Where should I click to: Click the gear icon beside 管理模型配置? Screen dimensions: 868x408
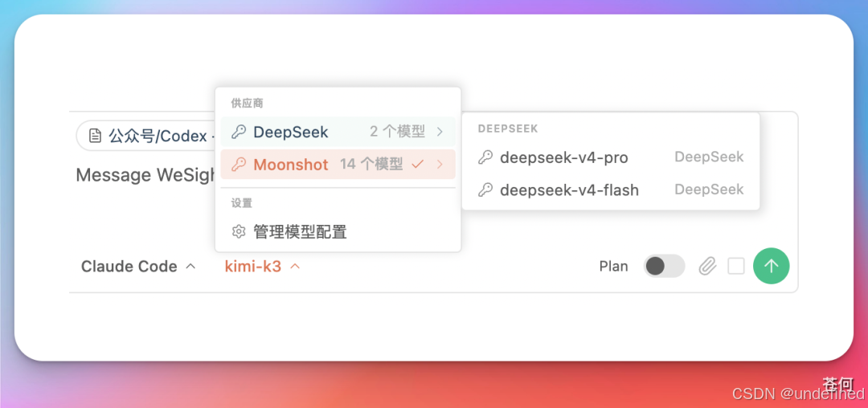pos(239,231)
